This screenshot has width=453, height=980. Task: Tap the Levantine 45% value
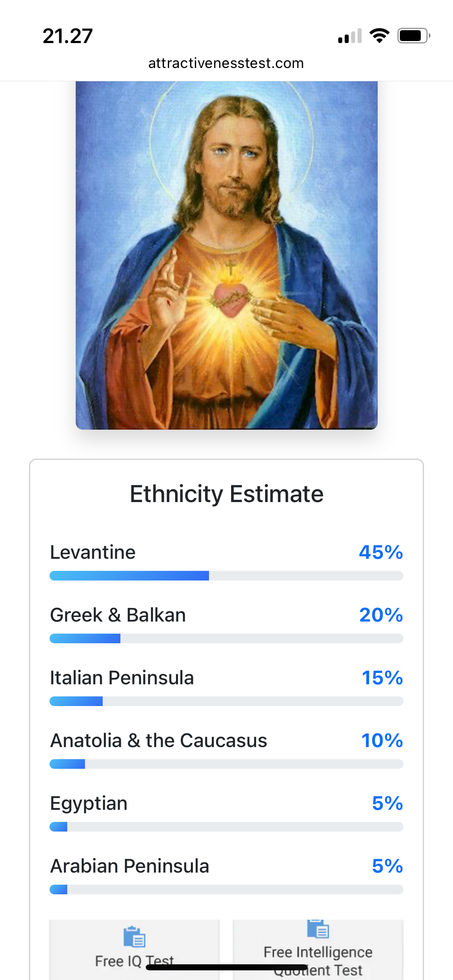[x=381, y=552]
